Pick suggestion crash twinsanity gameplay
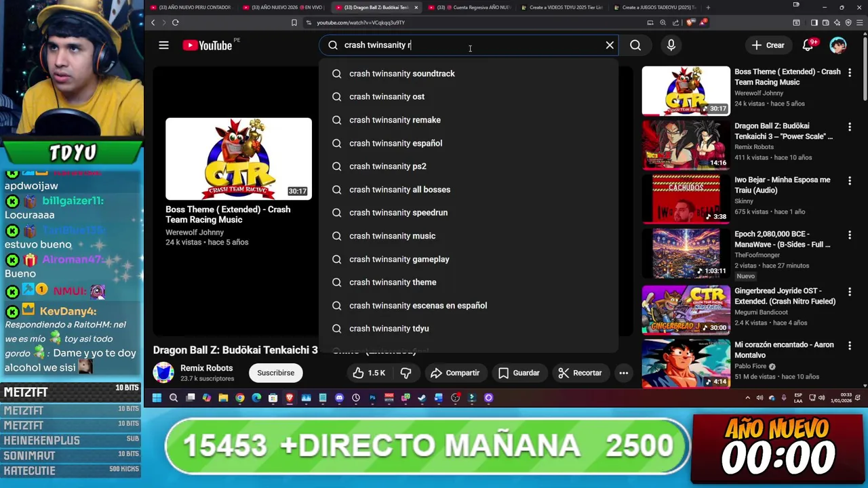 tap(469, 259)
